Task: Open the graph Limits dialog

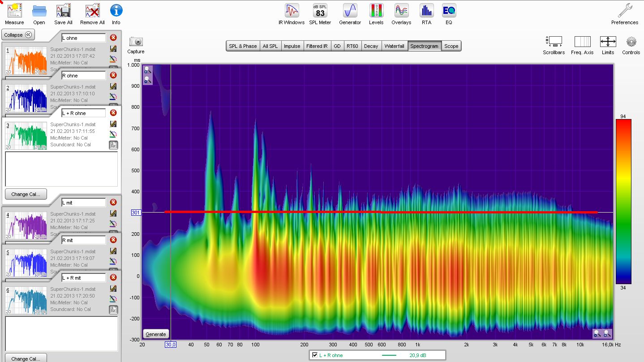Action: (x=608, y=45)
